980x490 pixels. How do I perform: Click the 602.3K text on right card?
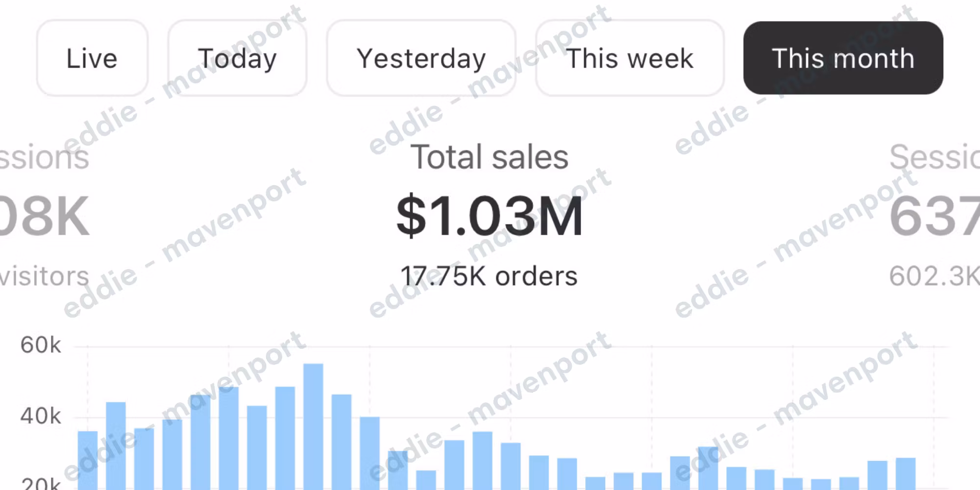934,276
